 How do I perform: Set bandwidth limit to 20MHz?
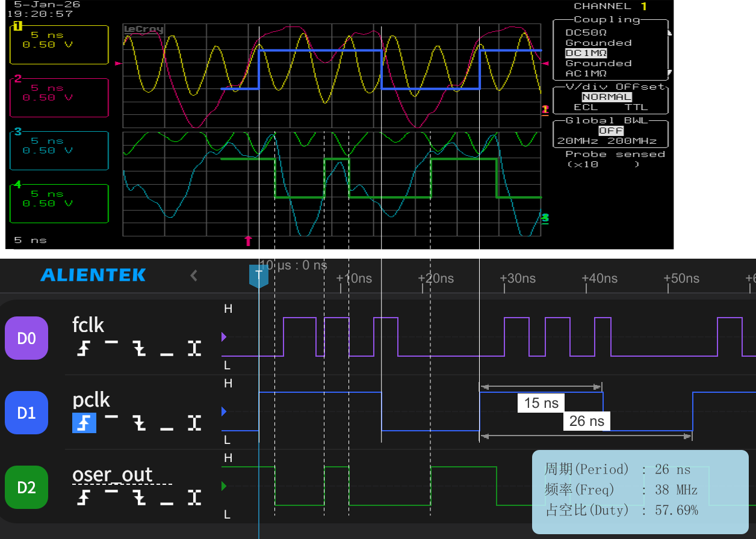pyautogui.click(x=574, y=141)
